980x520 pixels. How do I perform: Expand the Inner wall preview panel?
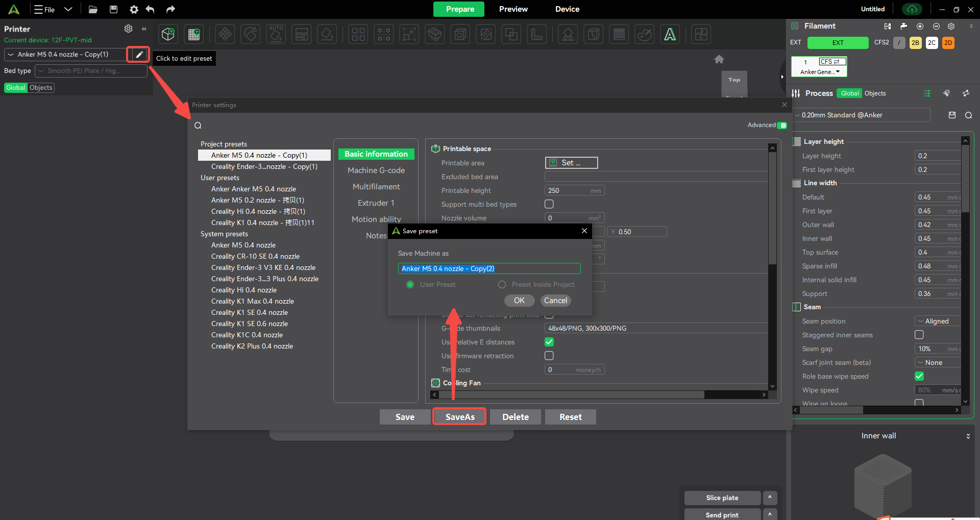click(968, 436)
